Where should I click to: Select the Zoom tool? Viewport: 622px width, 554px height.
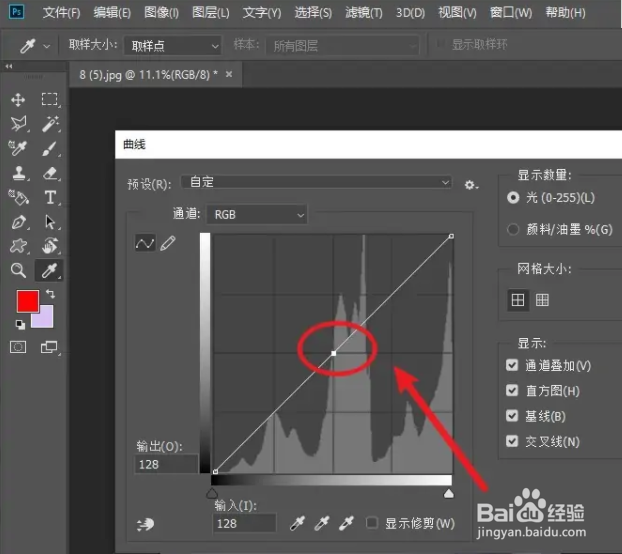[18, 270]
